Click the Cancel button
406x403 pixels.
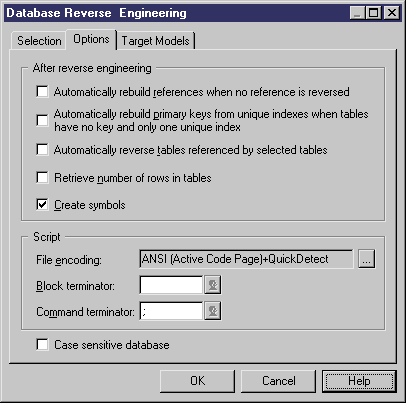click(278, 381)
